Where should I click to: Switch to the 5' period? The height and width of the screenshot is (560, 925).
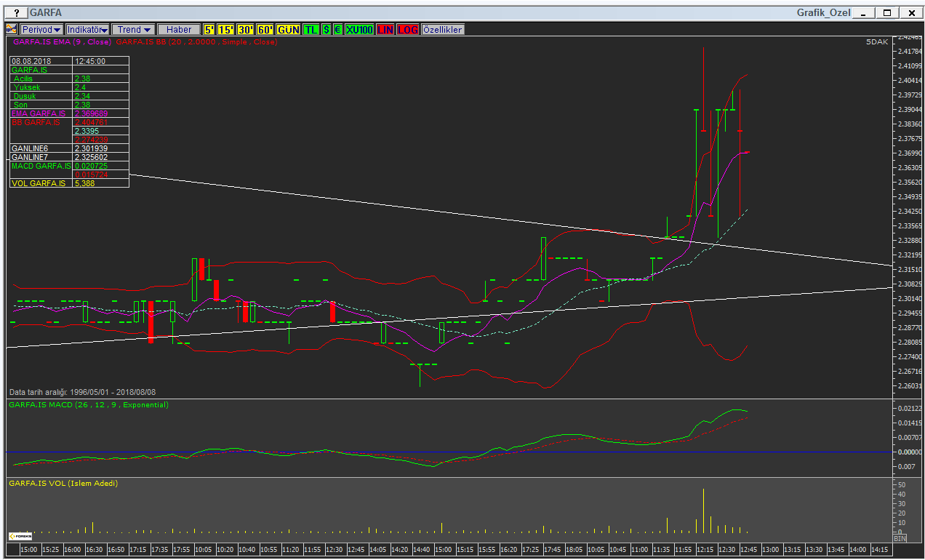(209, 29)
